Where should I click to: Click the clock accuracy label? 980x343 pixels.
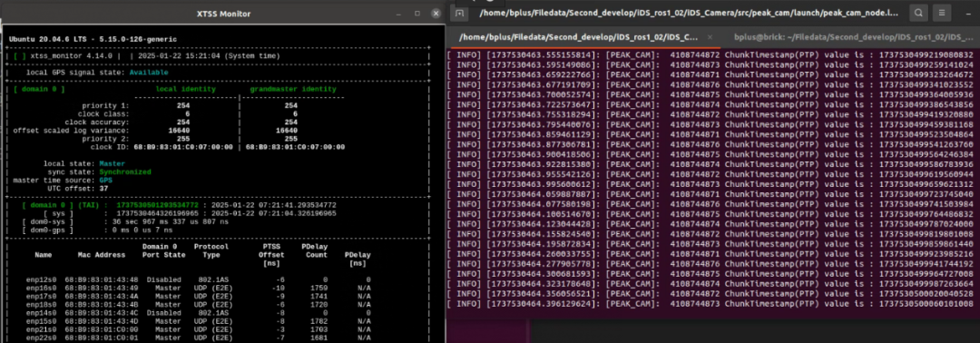(97, 122)
